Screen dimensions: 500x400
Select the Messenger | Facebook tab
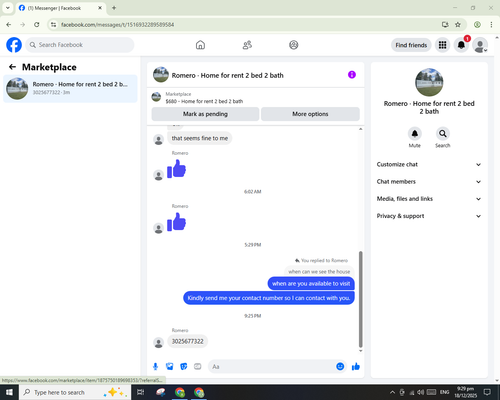[61, 8]
